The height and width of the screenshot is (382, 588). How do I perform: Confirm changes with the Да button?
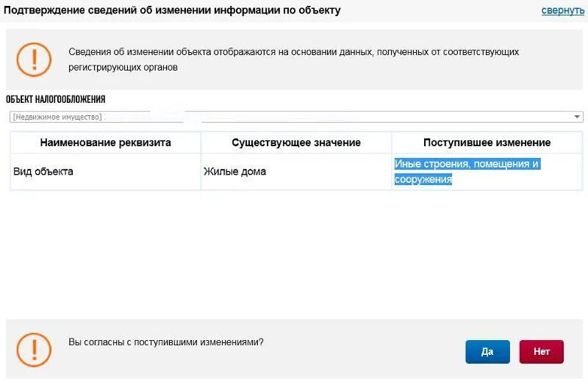coord(487,352)
